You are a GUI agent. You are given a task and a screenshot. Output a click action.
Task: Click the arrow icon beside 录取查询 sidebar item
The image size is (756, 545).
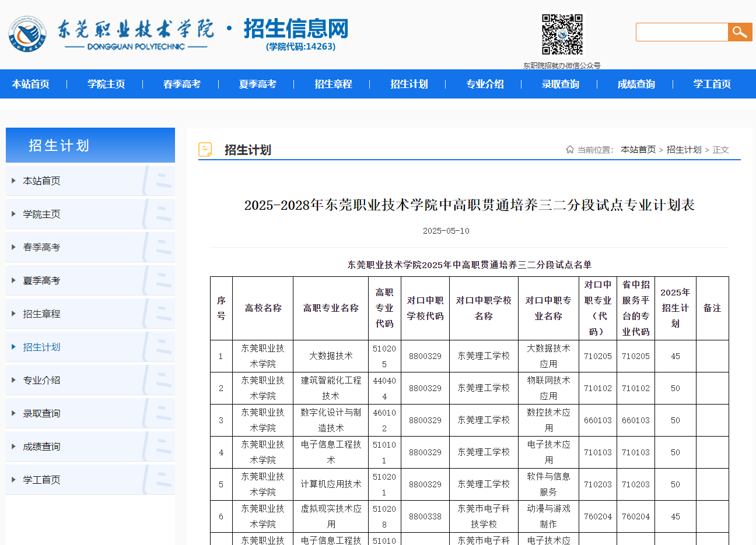pyautogui.click(x=14, y=413)
